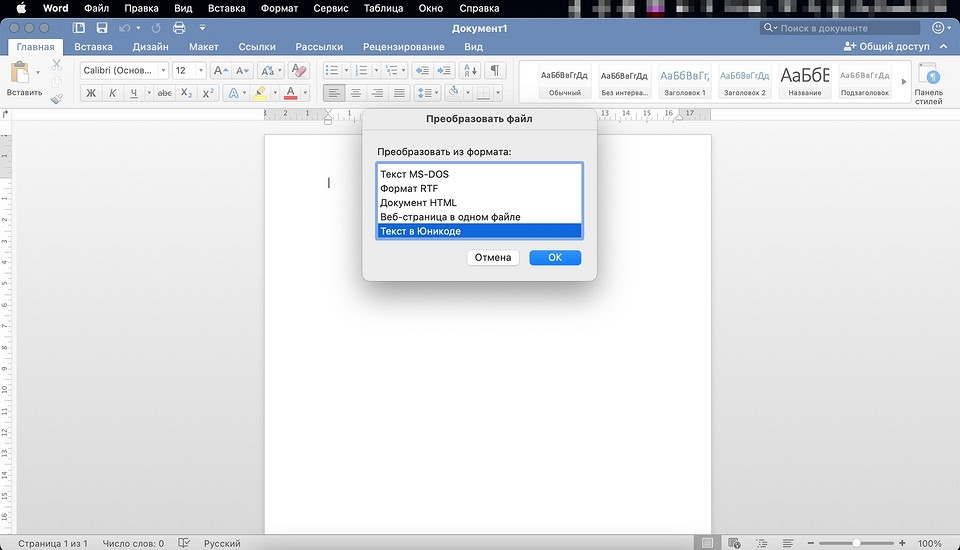The width and height of the screenshot is (960, 550).
Task: Switch to the Вставка ribbon tab
Action: [93, 47]
